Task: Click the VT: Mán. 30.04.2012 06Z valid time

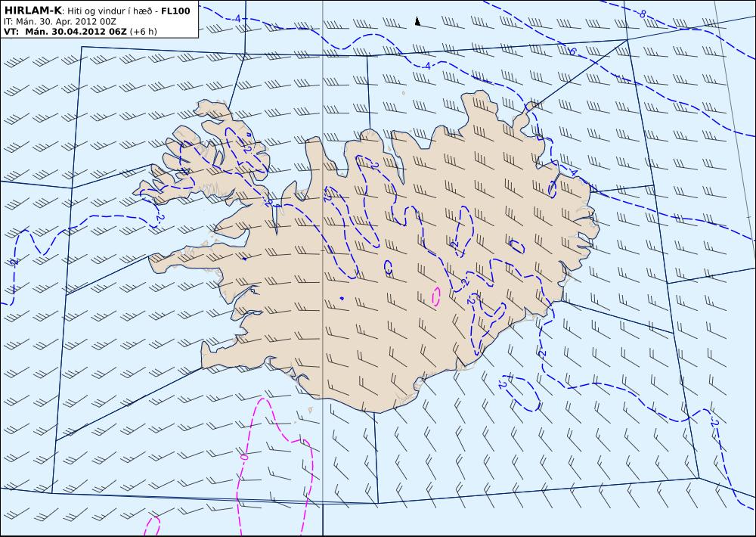Action: [x=65, y=32]
